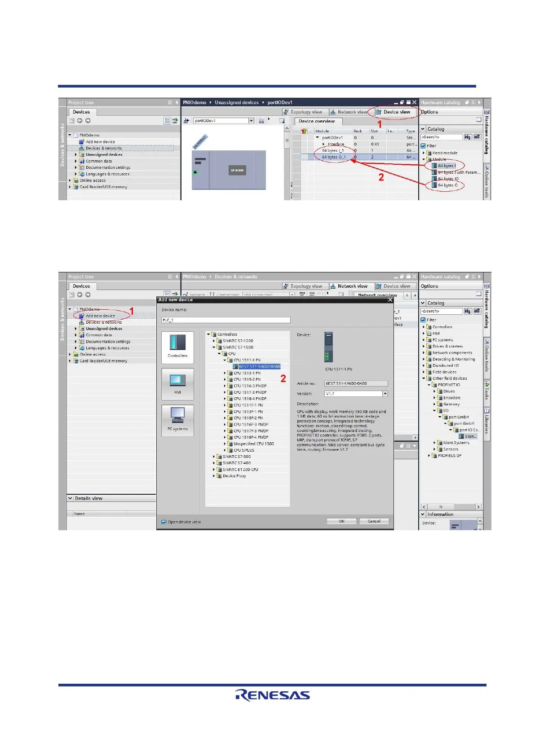Open the Version V1.7 dropdown
Screen dimensions: 535x756
click(x=385, y=394)
